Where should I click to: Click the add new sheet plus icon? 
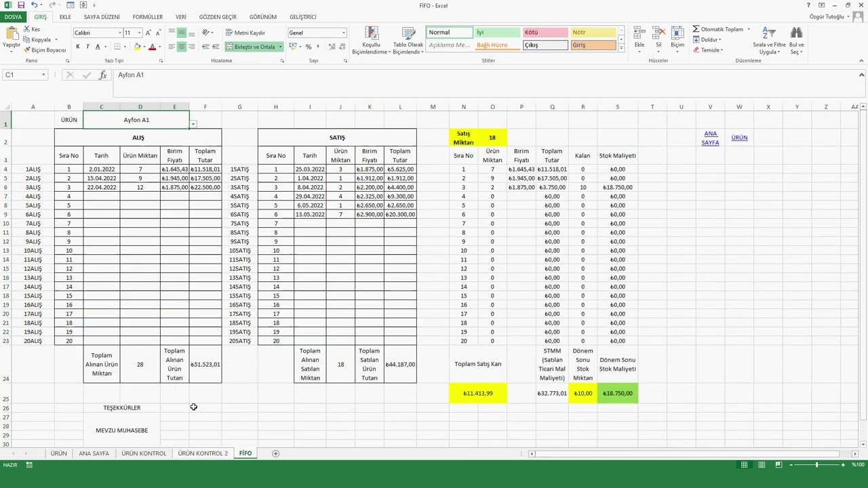pos(275,453)
